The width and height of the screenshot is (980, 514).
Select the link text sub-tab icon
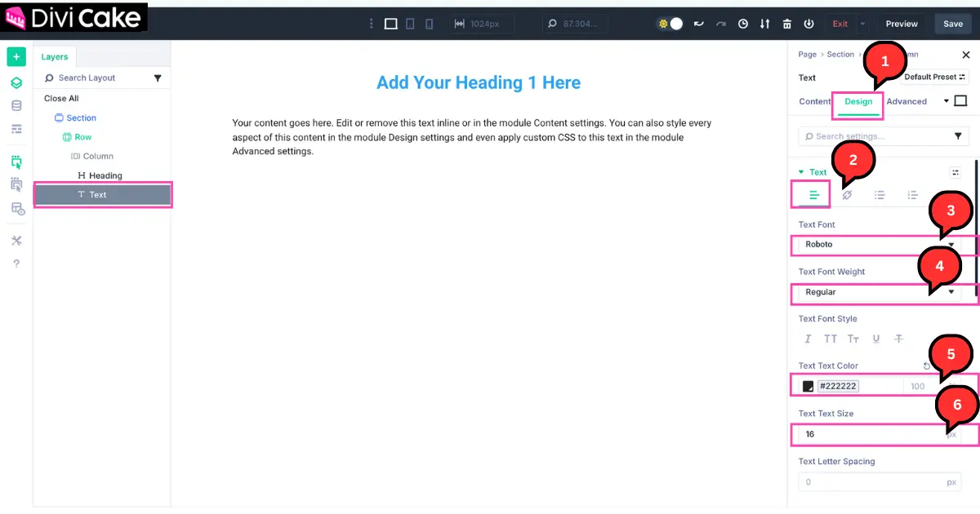[847, 195]
